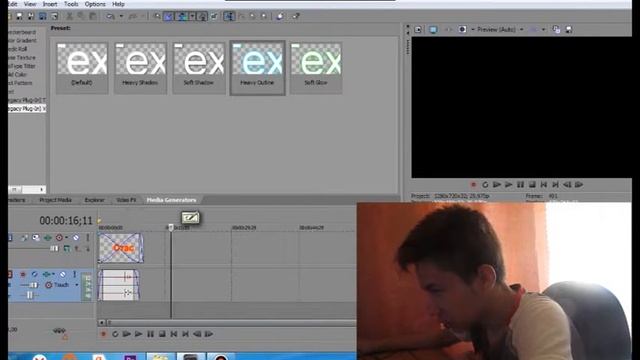The width and height of the screenshot is (640, 360).
Task: Select the Selection Edit tool
Action: click(253, 16)
